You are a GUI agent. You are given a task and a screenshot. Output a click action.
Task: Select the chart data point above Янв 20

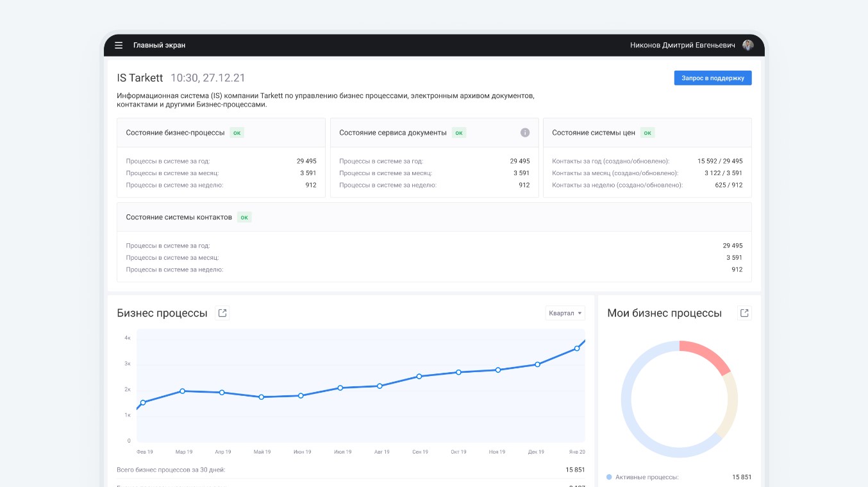pos(577,348)
